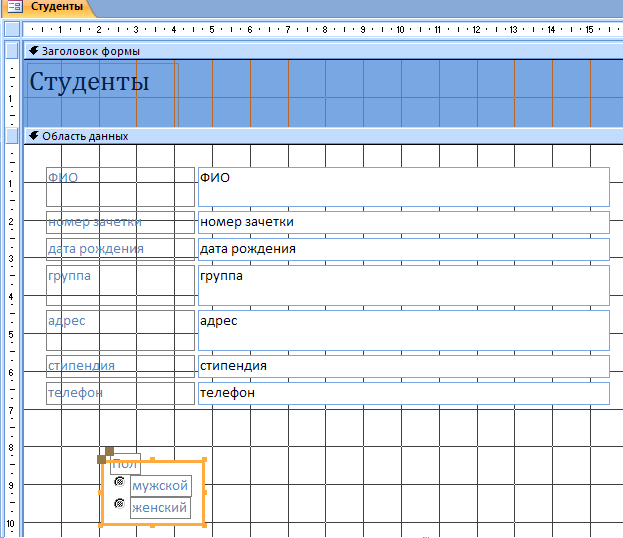Click the form icon on Студенты tab
This screenshot has height=538, width=623.
point(15,7)
